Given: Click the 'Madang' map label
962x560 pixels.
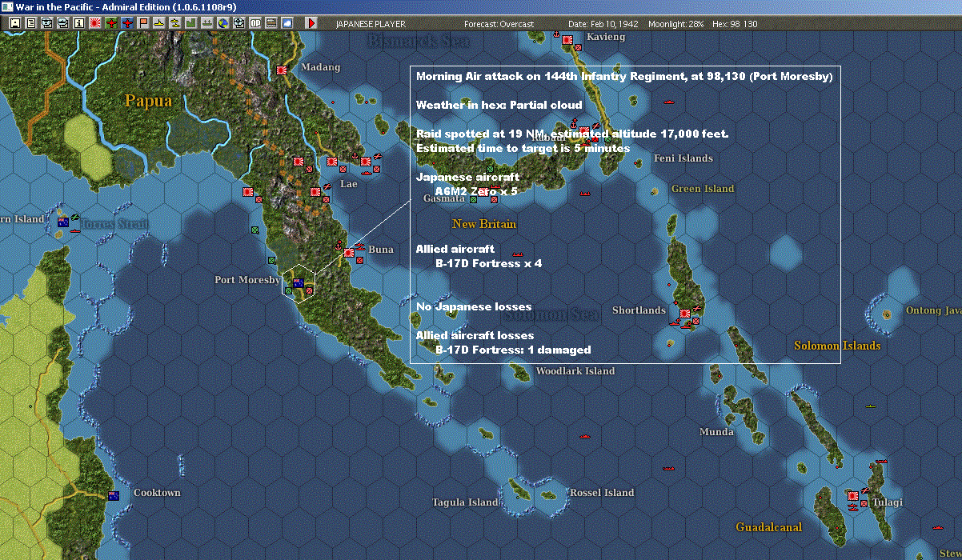Looking at the screenshot, I should (320, 67).
